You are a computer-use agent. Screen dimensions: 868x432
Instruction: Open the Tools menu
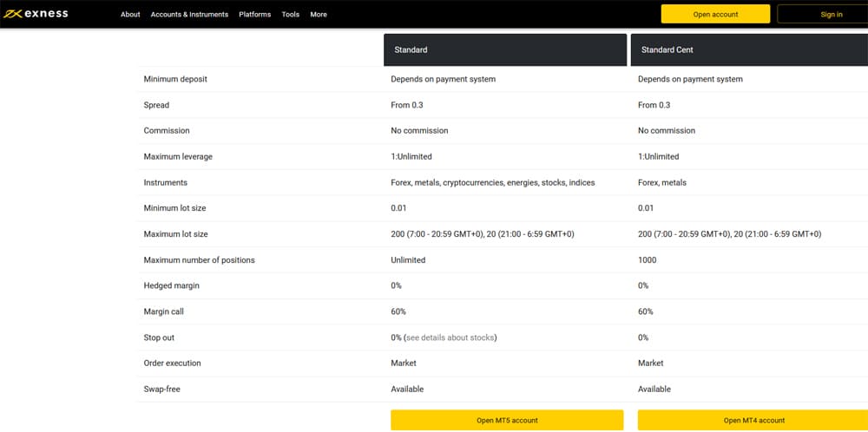290,15
